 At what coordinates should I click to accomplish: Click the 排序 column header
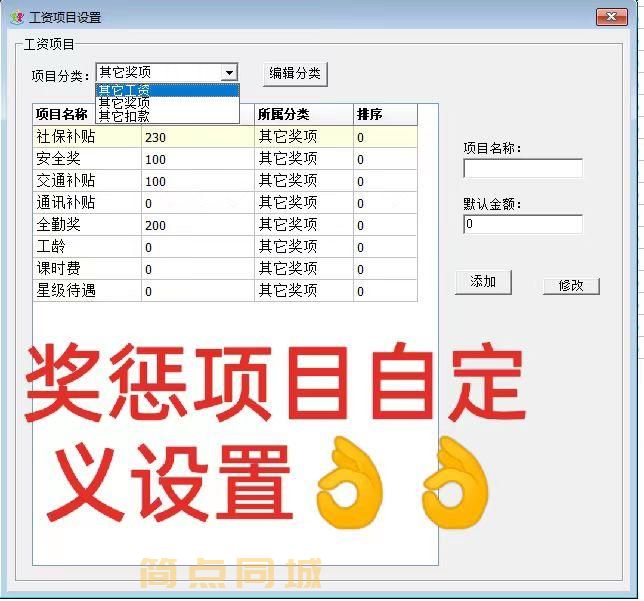(385, 115)
